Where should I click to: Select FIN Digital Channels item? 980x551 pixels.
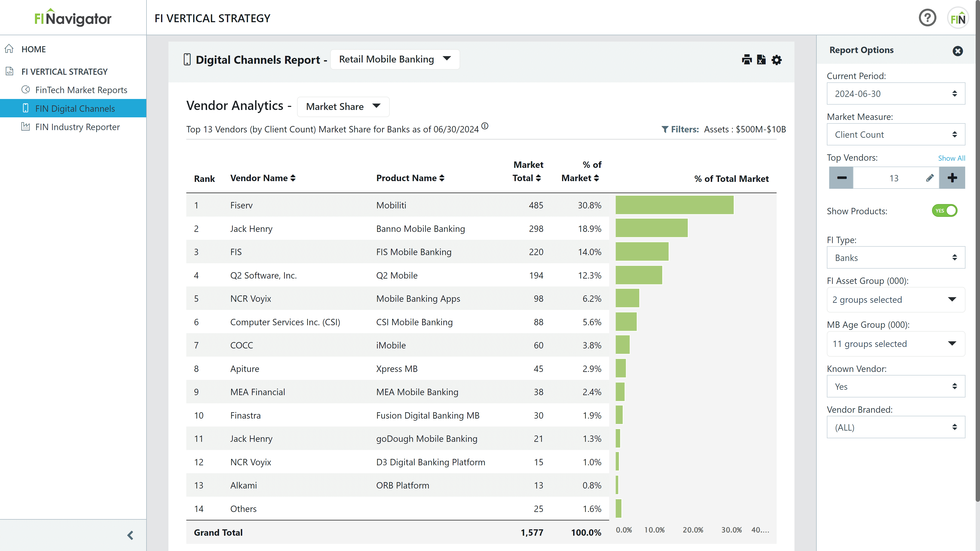73,108
